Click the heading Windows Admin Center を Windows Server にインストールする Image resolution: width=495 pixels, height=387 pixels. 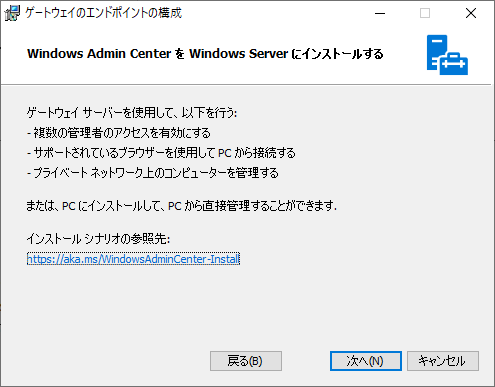point(205,54)
